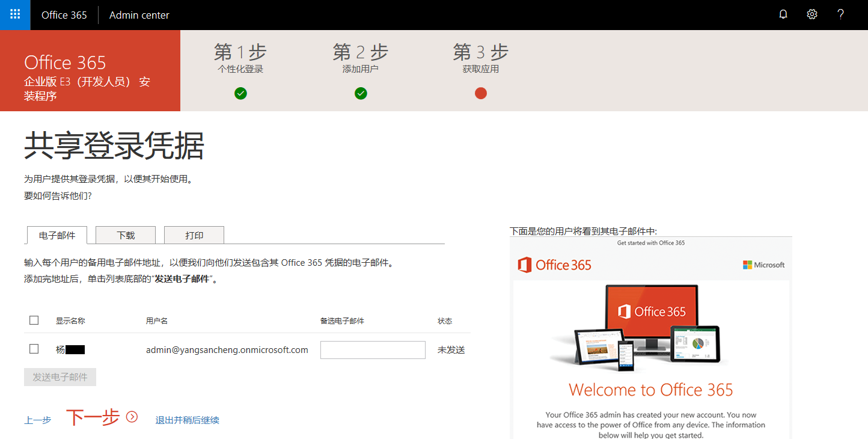This screenshot has width=868, height=439.
Task: Switch to the 打印 tab
Action: [x=194, y=235]
